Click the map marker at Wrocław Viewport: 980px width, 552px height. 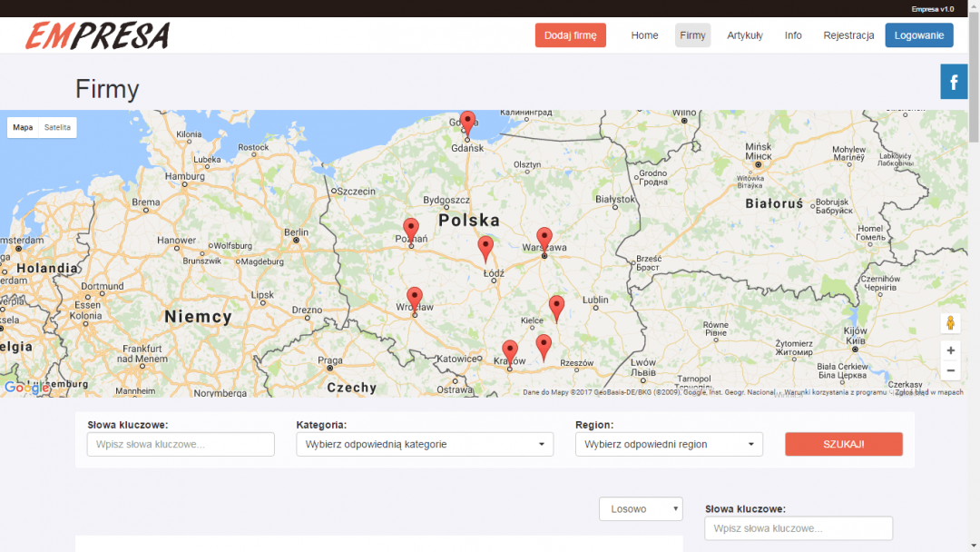(415, 298)
